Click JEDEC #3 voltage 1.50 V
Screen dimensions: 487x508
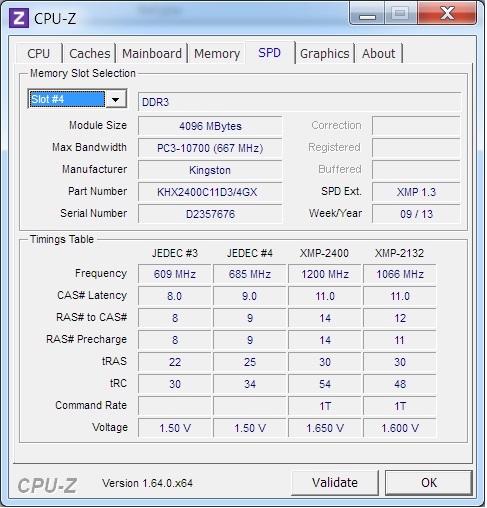click(x=175, y=428)
